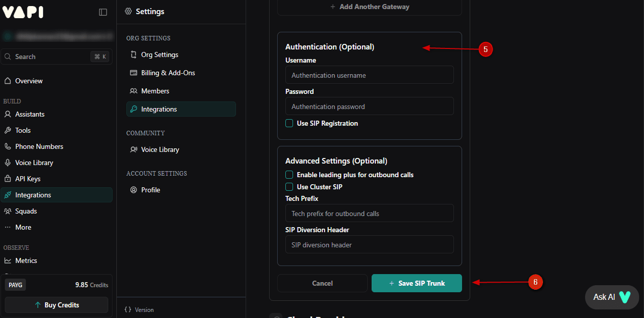Expand the More sidebar item
The width and height of the screenshot is (644, 318).
point(23,227)
